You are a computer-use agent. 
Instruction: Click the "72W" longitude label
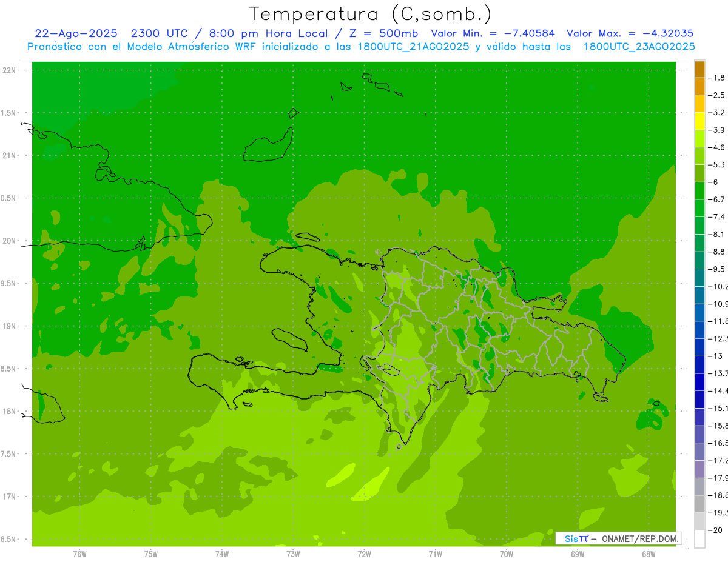364,554
